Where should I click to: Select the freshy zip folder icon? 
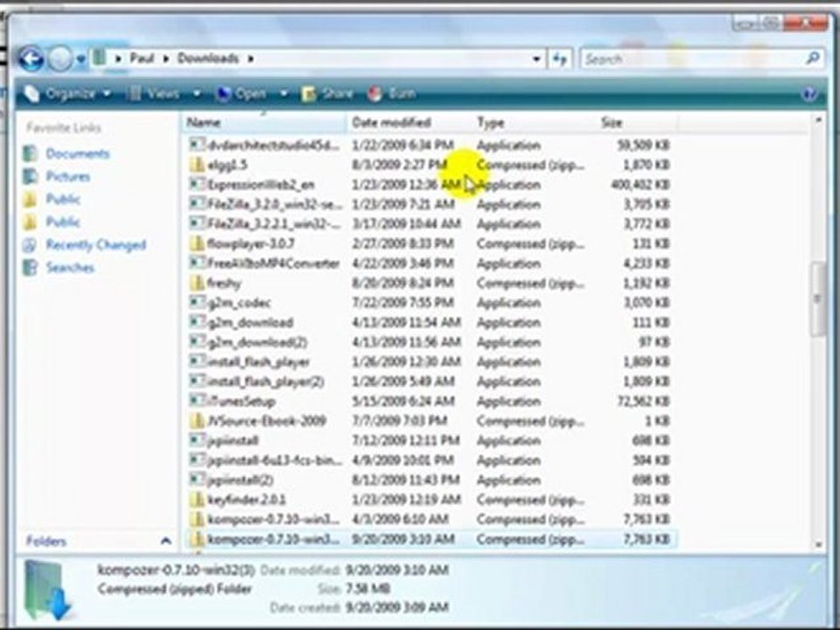[x=197, y=283]
